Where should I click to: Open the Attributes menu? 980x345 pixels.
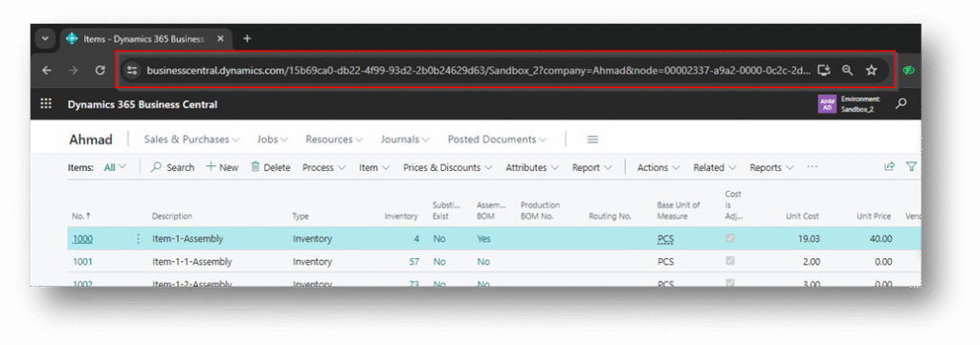pos(532,167)
